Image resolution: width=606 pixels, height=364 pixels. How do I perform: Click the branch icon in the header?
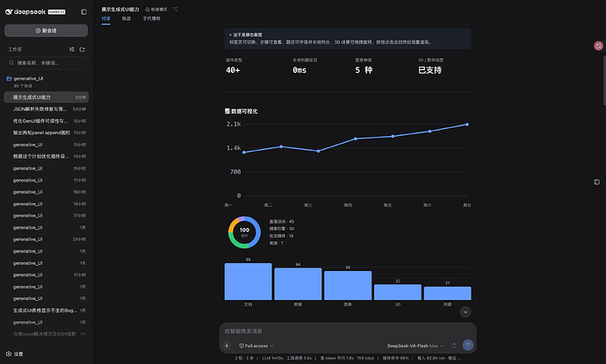176,10
